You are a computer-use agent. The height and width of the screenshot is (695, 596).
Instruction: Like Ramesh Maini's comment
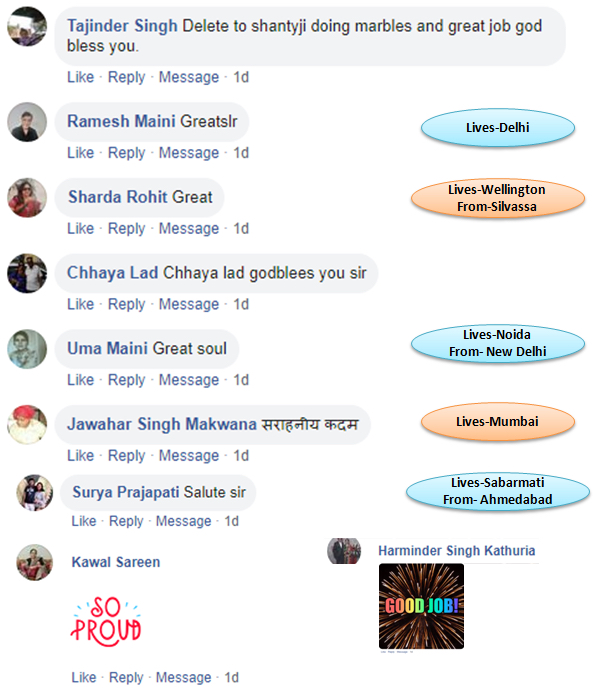pos(81,153)
